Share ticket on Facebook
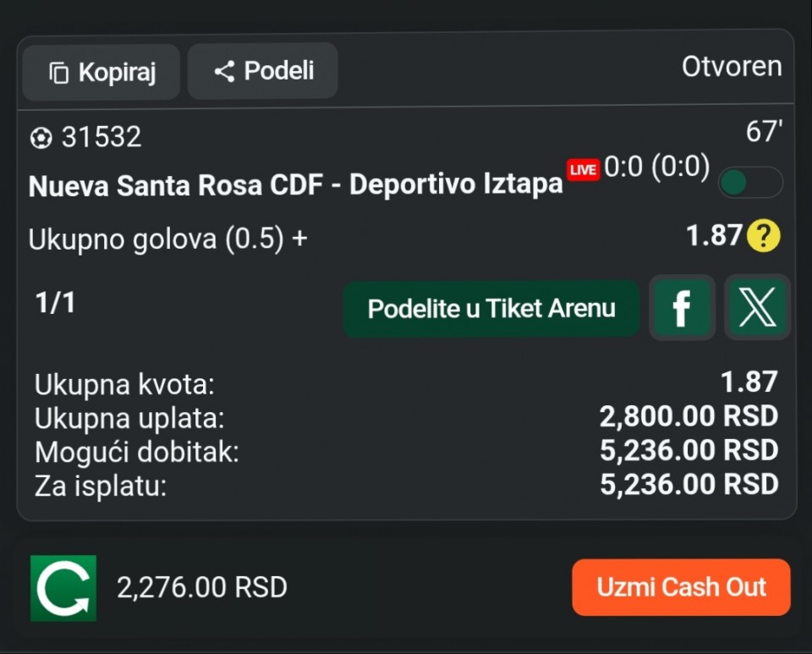Screen dimensions: 812x654 click(681, 308)
